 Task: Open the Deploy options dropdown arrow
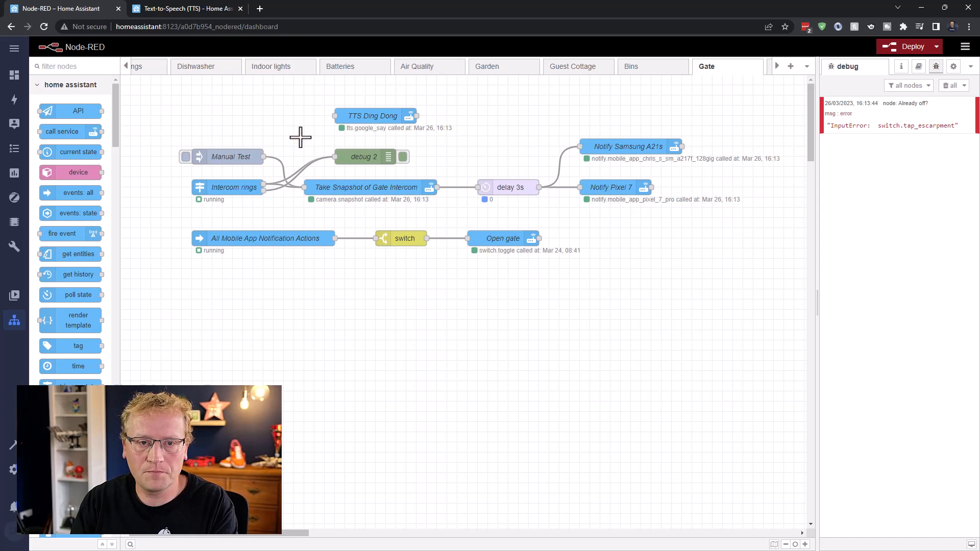point(936,46)
